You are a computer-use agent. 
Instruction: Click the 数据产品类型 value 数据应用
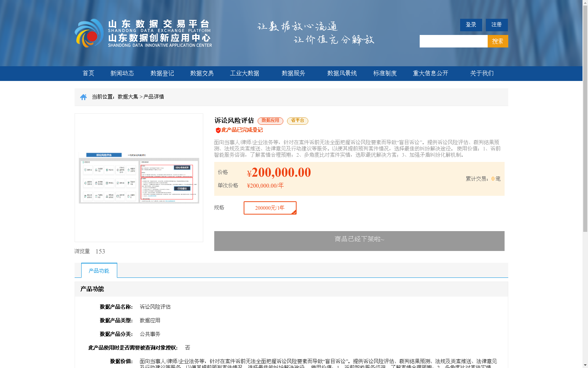coord(150,321)
